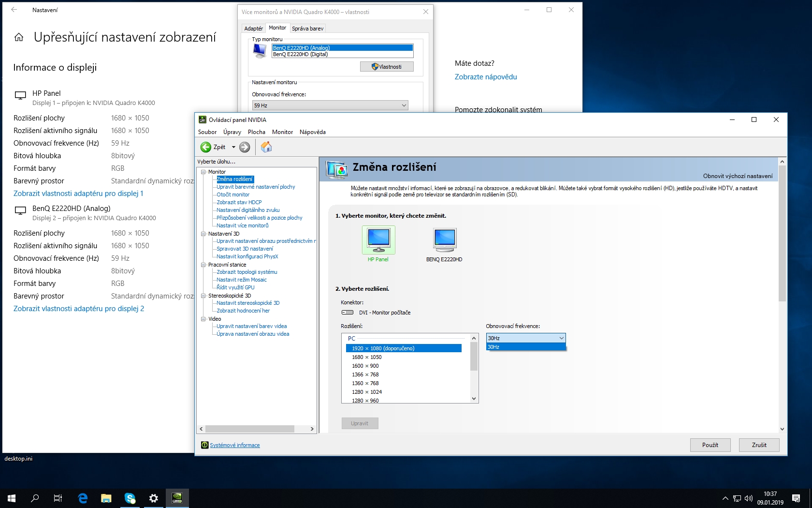Click the volume speaker tray icon
Image resolution: width=812 pixels, height=508 pixels.
click(x=749, y=498)
